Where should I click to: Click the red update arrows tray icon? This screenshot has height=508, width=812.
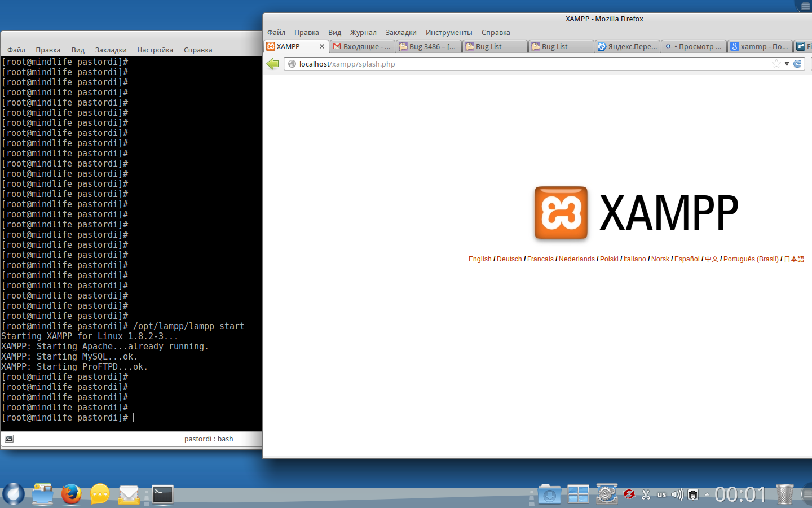pyautogui.click(x=629, y=494)
